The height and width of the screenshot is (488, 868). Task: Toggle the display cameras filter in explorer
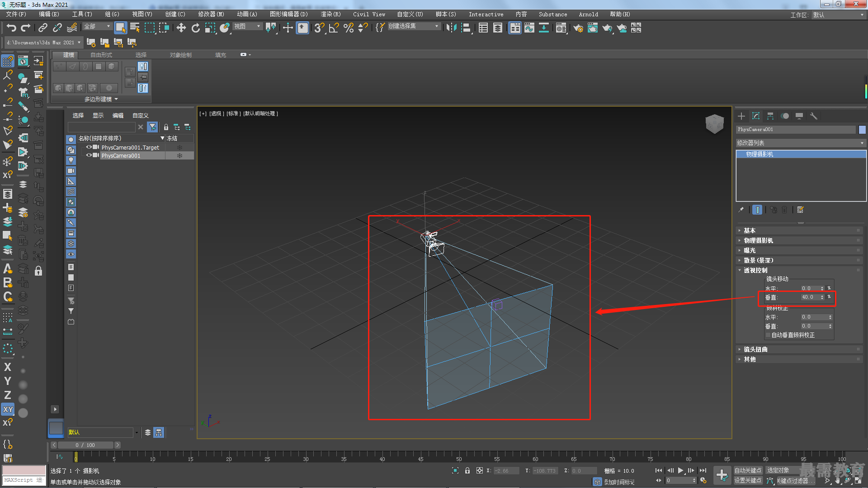pos(71,171)
